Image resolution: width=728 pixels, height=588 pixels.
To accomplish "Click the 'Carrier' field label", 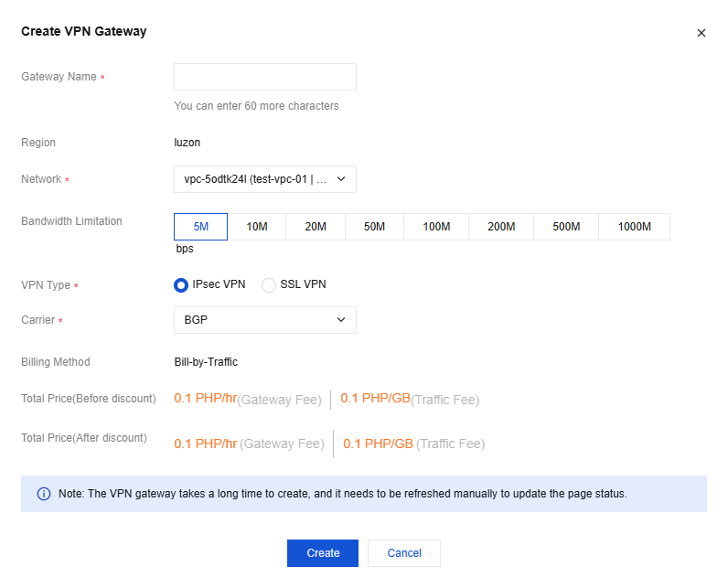I will pos(38,320).
